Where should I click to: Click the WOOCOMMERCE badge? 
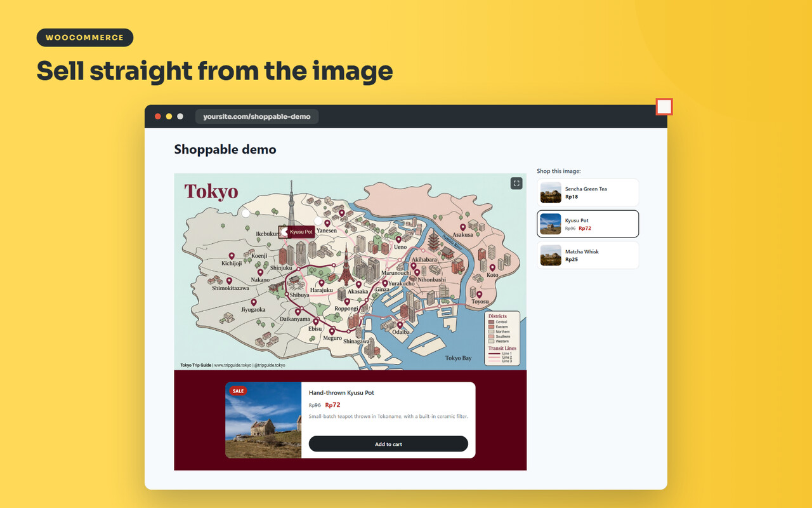(x=85, y=37)
